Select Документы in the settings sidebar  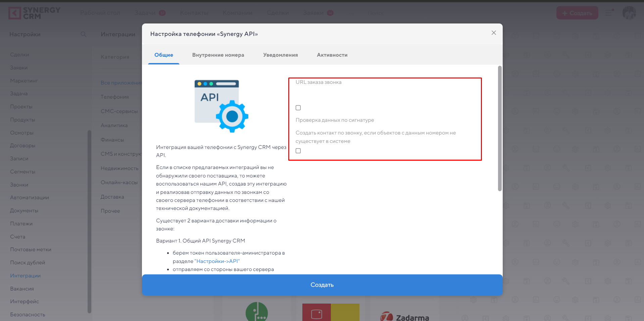(x=24, y=211)
